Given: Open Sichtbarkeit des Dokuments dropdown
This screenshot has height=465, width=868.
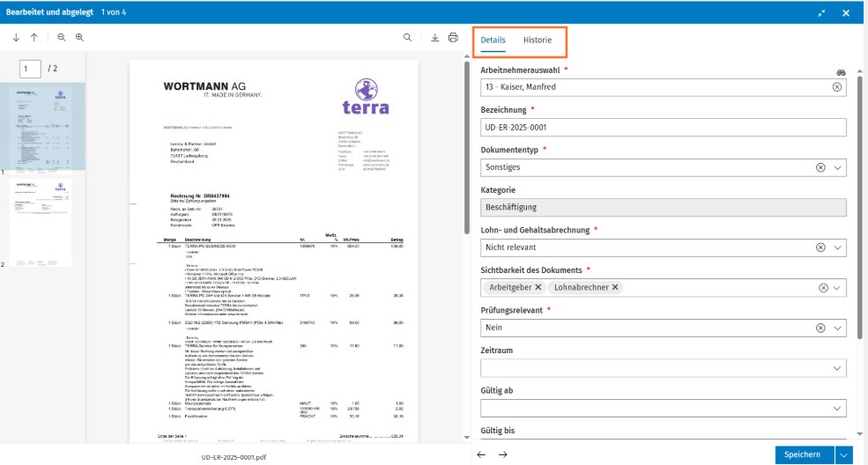Looking at the screenshot, I should coord(837,288).
